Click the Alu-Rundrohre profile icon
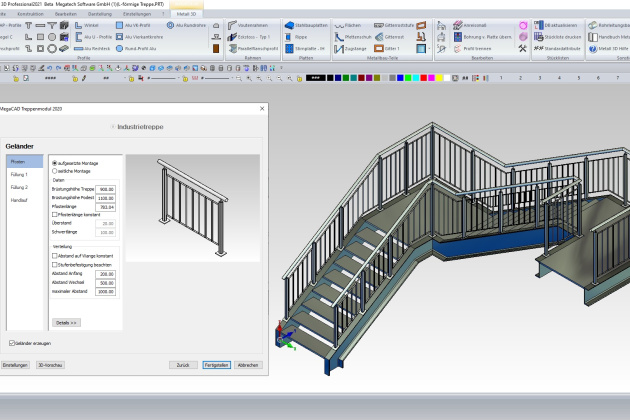630x420 pixels. click(183, 25)
